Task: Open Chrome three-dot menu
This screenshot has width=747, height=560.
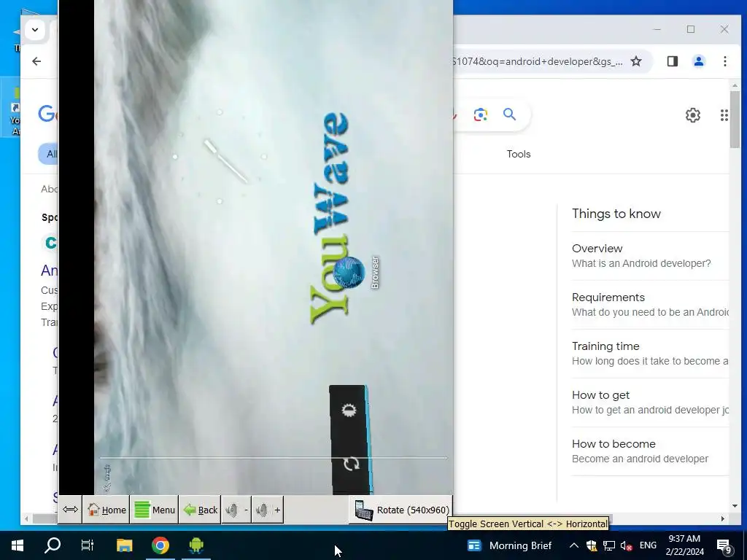Action: click(724, 61)
